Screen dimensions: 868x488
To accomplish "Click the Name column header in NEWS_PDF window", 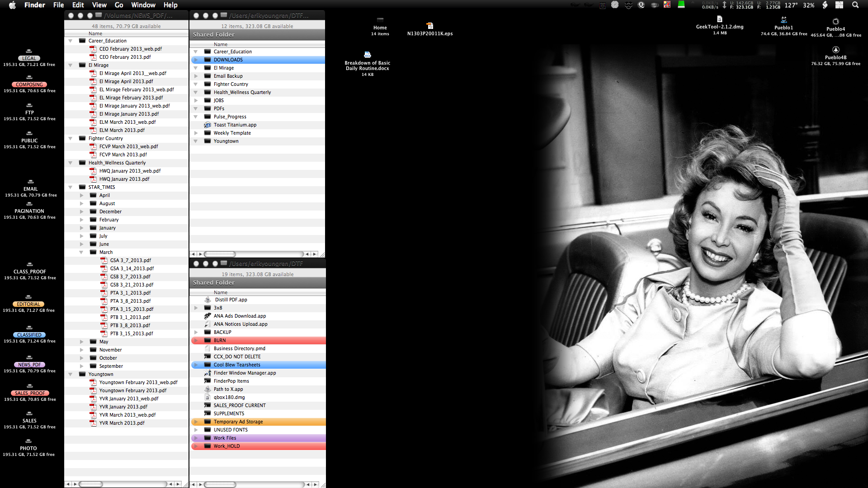I will pos(95,33).
